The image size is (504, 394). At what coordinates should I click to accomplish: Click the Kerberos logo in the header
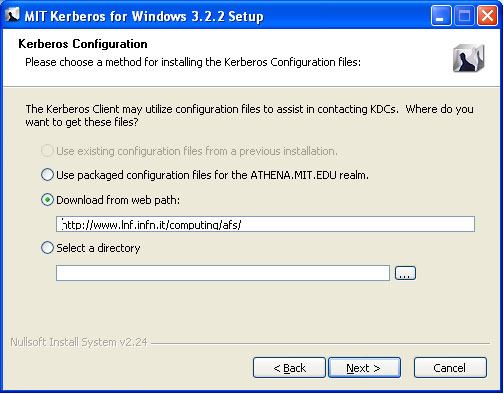click(x=468, y=58)
